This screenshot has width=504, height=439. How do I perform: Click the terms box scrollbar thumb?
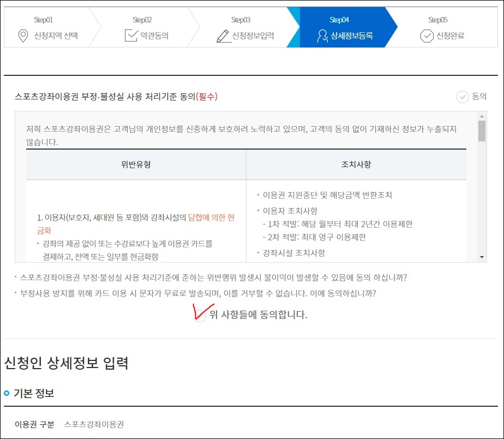[482, 131]
